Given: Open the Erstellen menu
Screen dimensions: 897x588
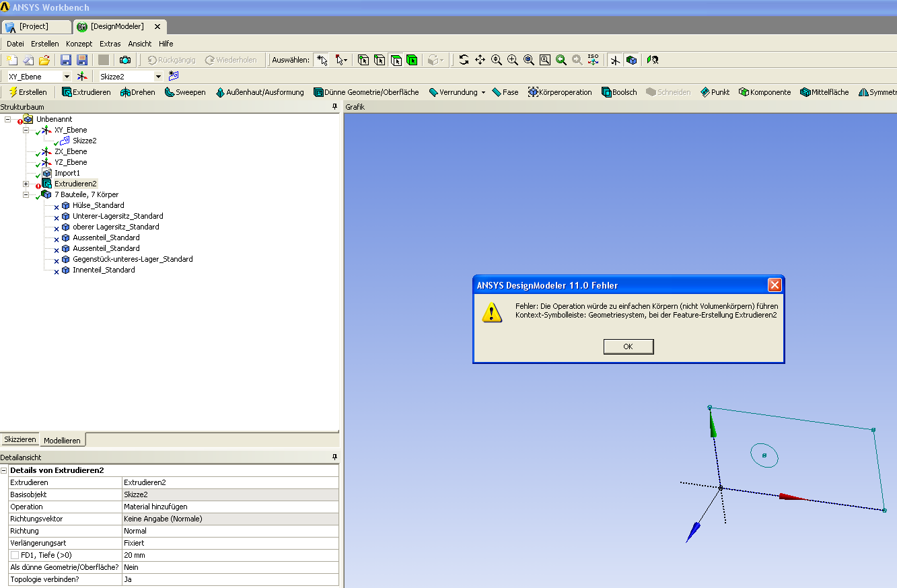Looking at the screenshot, I should [45, 44].
